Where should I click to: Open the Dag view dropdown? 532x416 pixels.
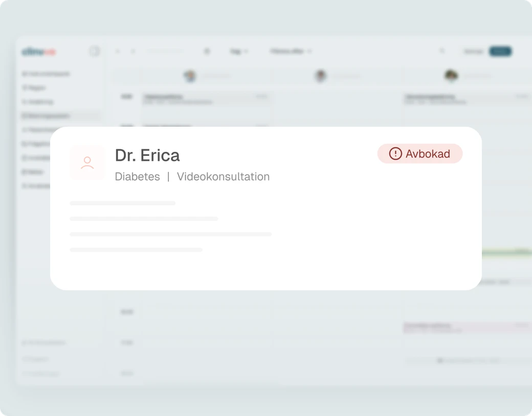coord(239,51)
